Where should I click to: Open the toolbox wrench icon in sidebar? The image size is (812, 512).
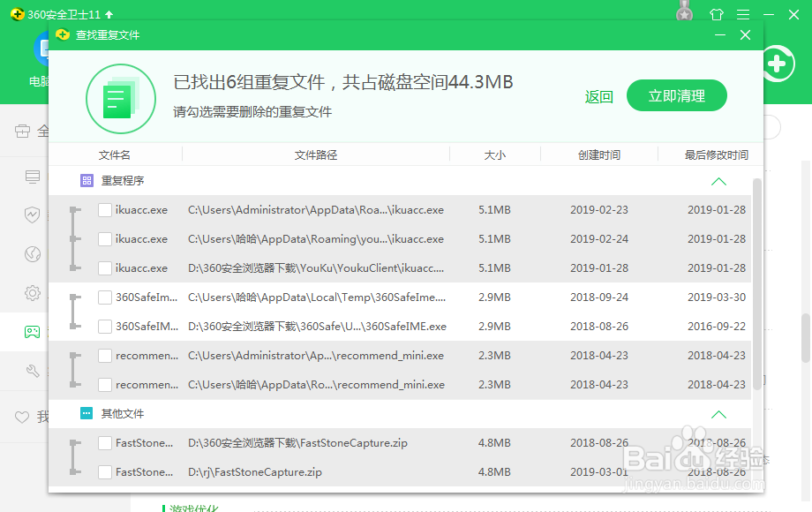click(x=33, y=371)
